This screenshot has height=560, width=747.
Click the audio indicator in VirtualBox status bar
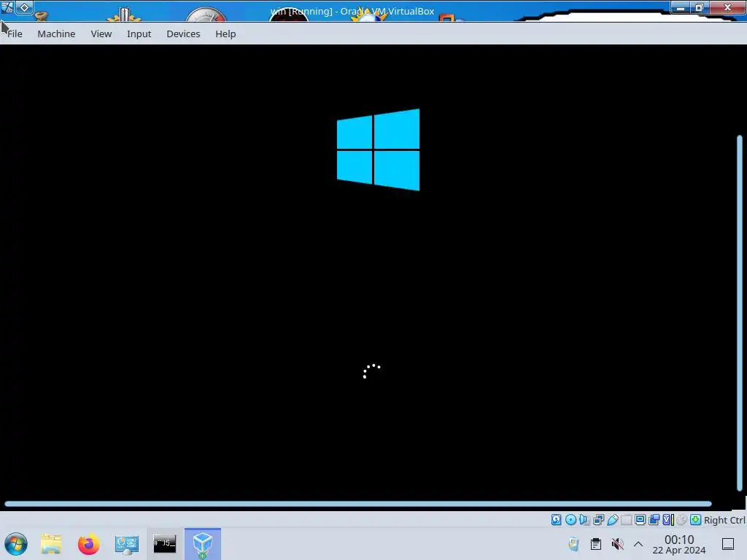584,519
